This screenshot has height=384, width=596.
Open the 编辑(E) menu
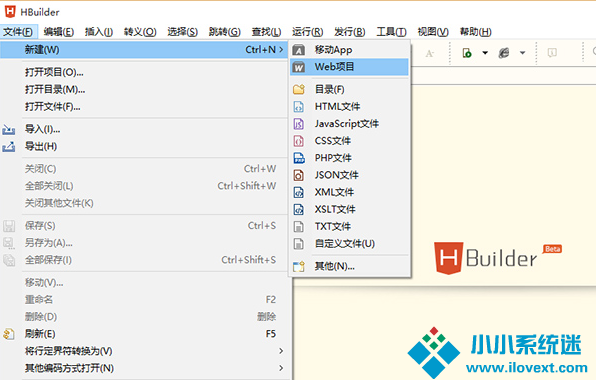point(59,32)
